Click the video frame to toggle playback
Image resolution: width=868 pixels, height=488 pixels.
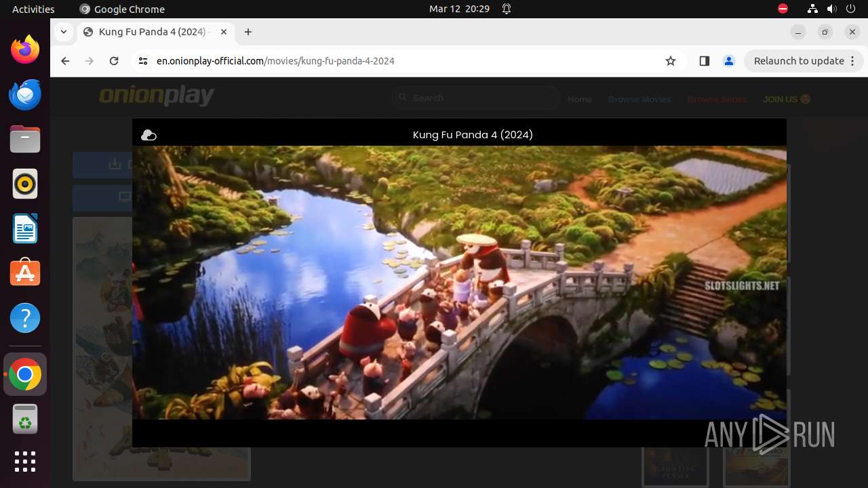pyautogui.click(x=459, y=283)
